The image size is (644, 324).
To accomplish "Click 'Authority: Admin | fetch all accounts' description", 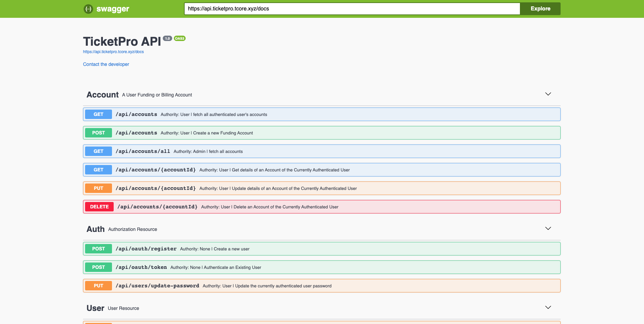I will (x=208, y=152).
